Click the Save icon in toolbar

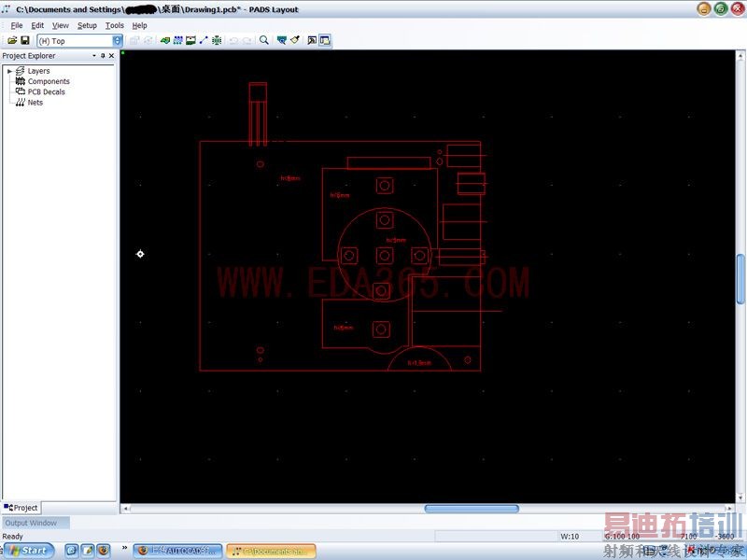click(x=25, y=41)
